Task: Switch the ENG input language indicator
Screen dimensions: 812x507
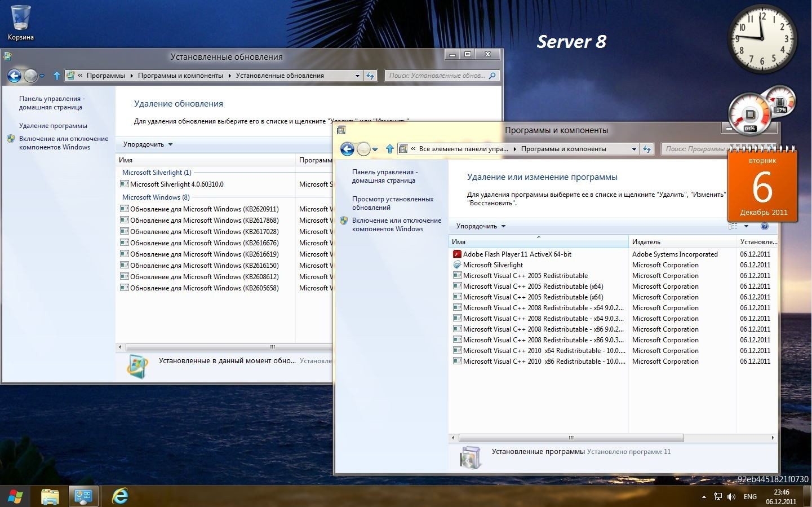Action: tap(750, 497)
